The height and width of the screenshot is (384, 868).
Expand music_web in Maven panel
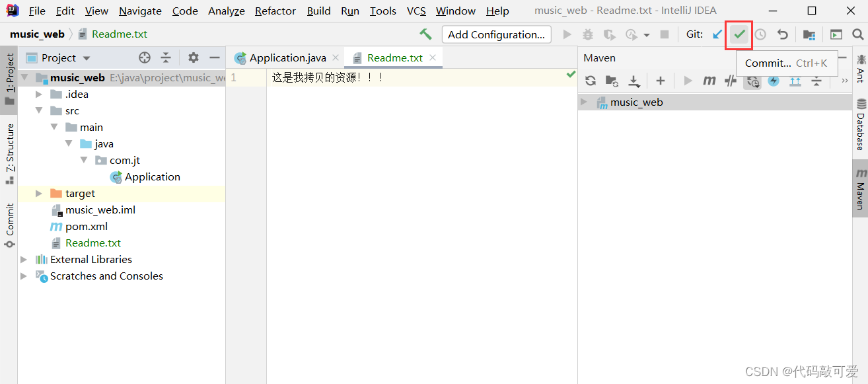click(x=584, y=102)
